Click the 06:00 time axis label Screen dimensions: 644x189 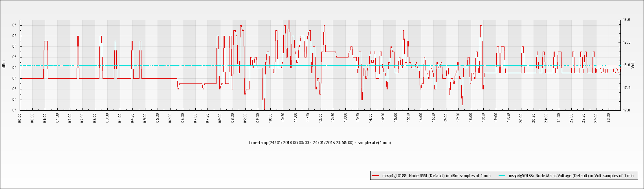pyautogui.click(x=170, y=118)
